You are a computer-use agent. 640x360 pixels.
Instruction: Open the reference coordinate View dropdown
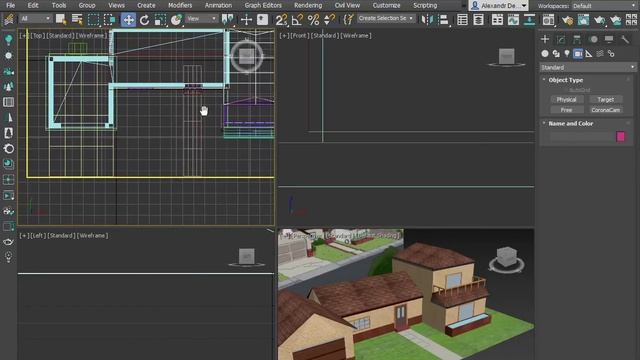tap(201, 19)
